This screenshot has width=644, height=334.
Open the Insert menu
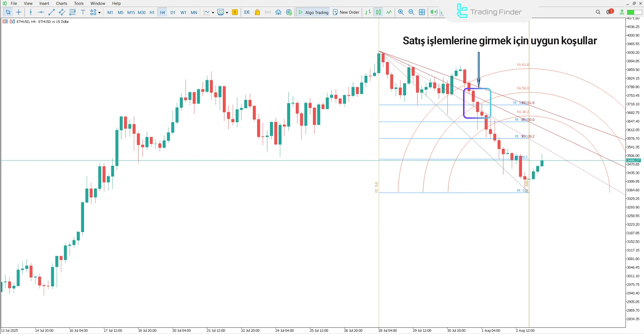point(44,3)
